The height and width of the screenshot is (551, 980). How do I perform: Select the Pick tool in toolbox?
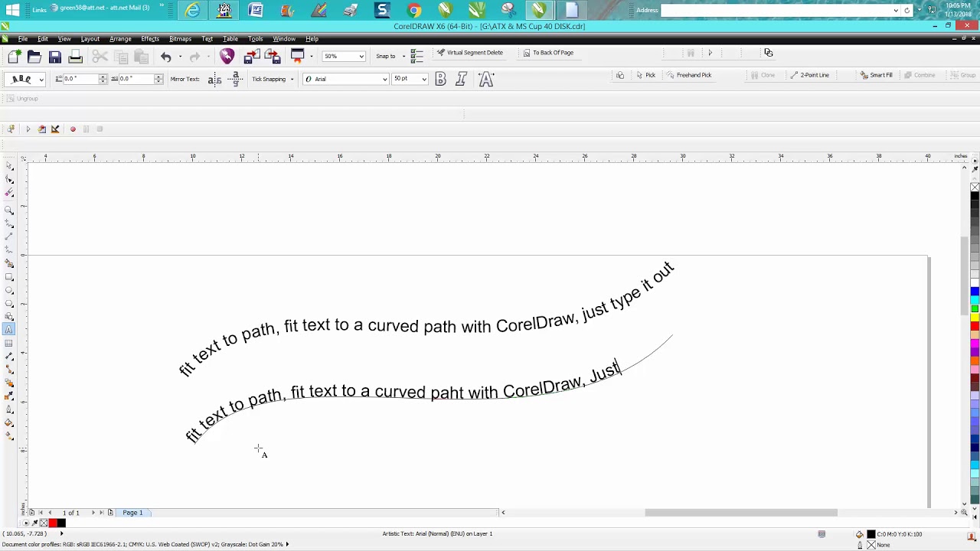point(9,165)
